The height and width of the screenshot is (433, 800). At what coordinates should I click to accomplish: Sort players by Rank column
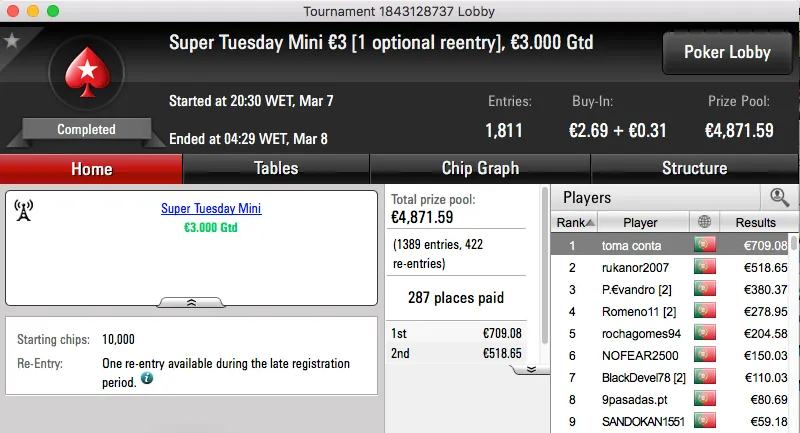pos(576,222)
